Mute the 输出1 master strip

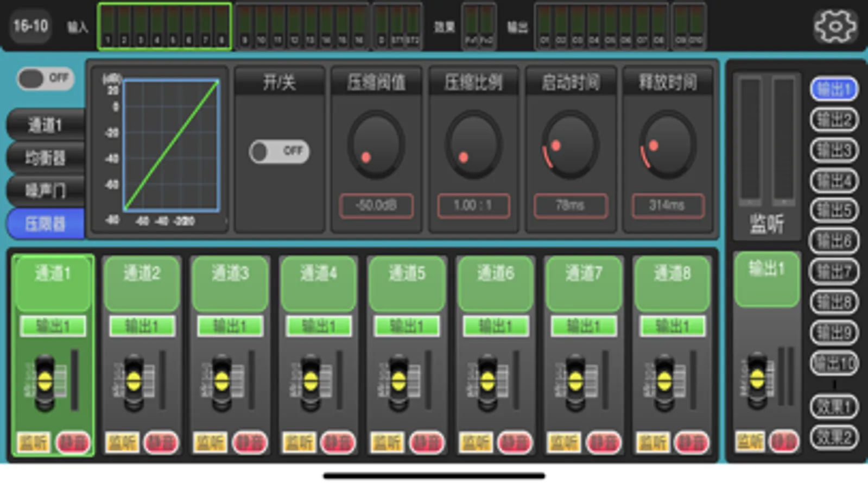[x=784, y=441]
